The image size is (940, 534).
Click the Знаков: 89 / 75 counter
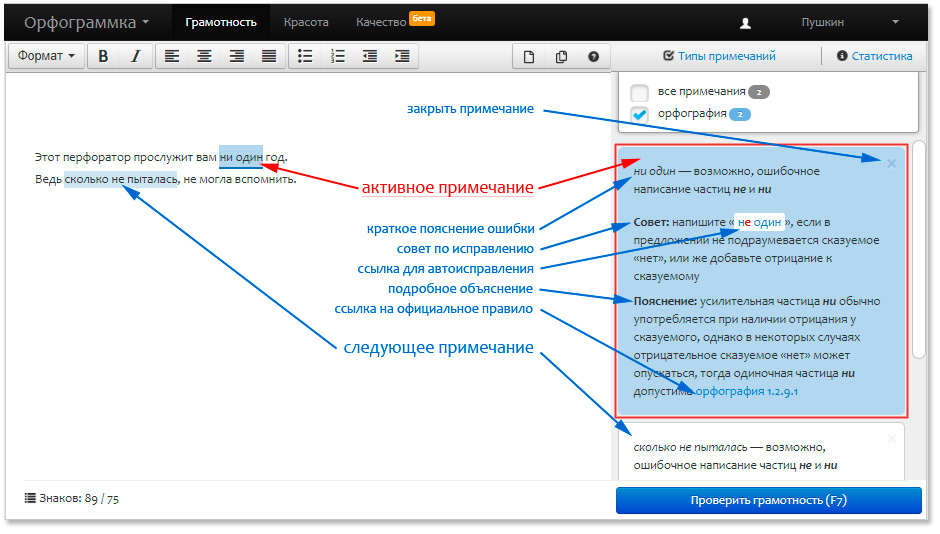point(72,499)
